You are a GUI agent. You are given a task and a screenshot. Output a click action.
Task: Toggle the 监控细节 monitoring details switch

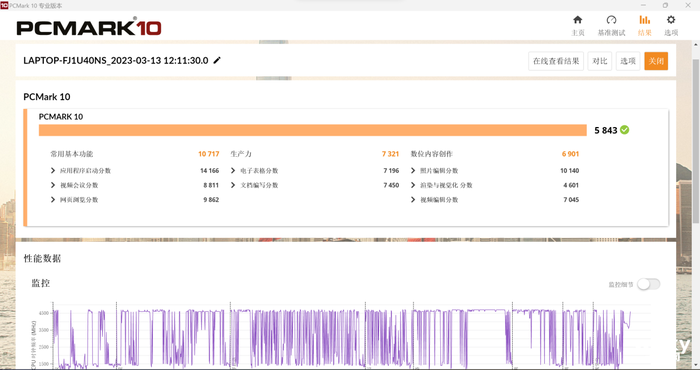click(x=648, y=284)
